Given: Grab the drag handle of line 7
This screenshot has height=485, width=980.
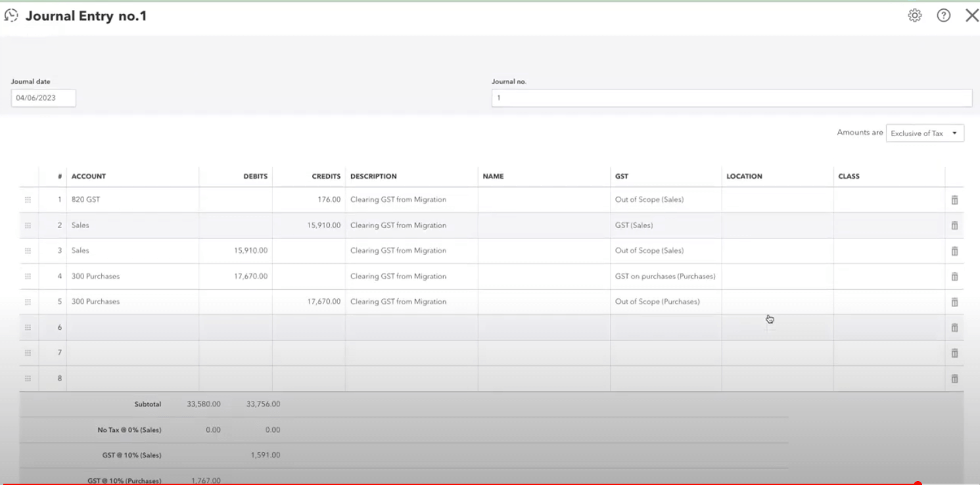Looking at the screenshot, I should tap(28, 353).
